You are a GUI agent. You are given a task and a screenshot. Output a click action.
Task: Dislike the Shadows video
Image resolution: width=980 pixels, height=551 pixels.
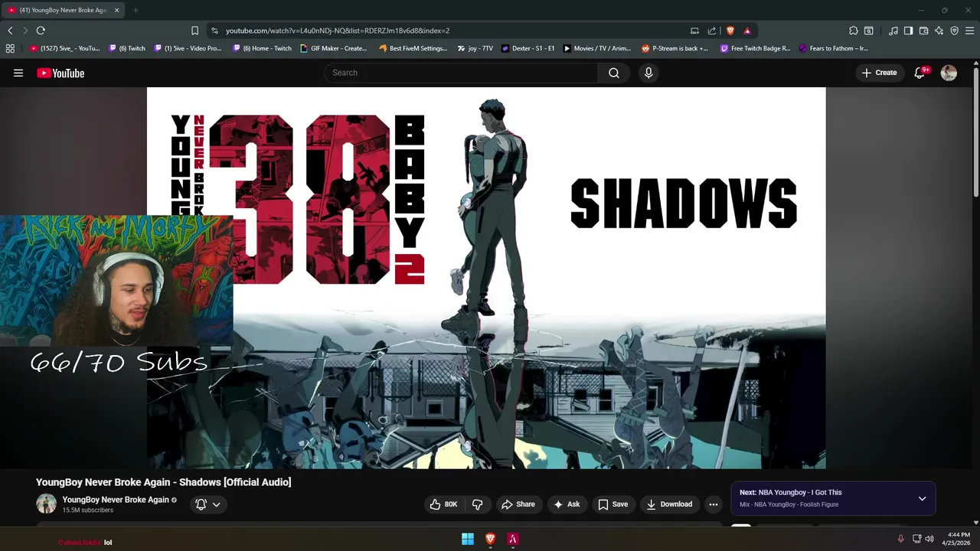(477, 504)
